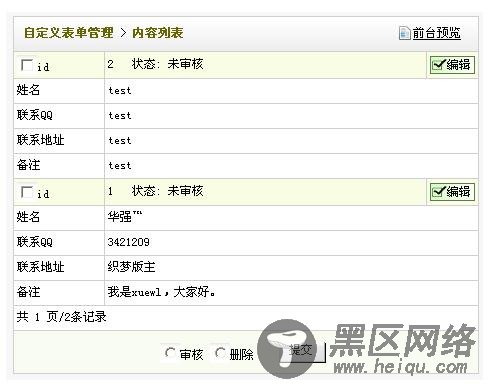Click the 联系地址 label in record 2
Viewport: 489px width, 384px height.
coord(40,140)
